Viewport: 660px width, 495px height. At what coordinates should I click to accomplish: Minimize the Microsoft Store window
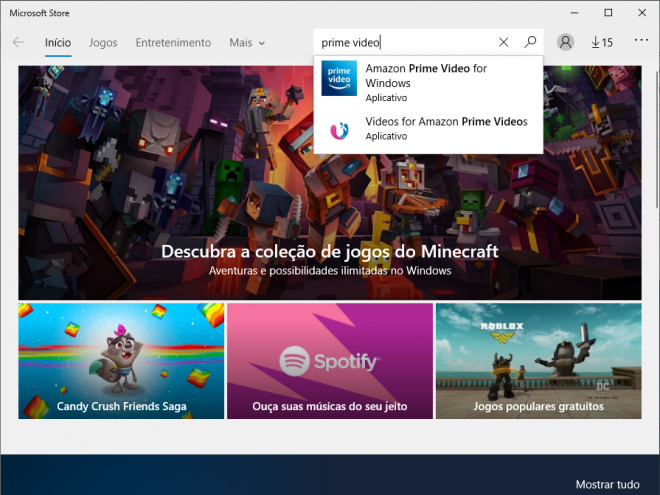point(574,13)
